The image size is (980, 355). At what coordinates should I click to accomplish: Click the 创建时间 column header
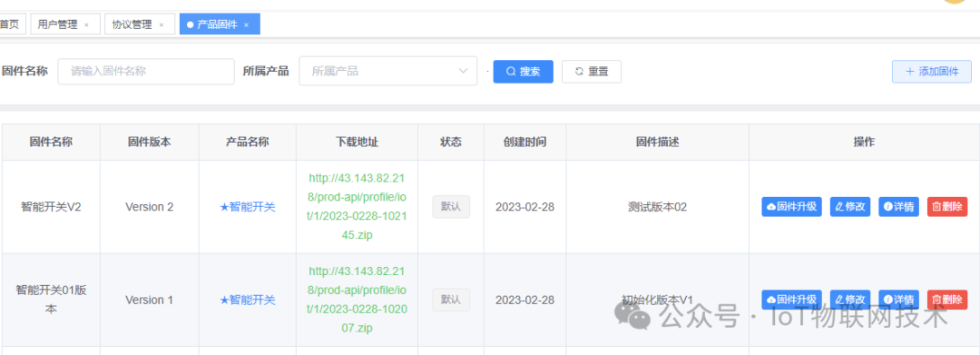click(525, 142)
